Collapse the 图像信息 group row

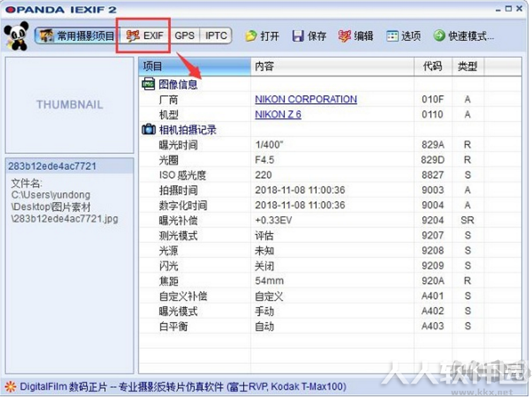(330, 84)
